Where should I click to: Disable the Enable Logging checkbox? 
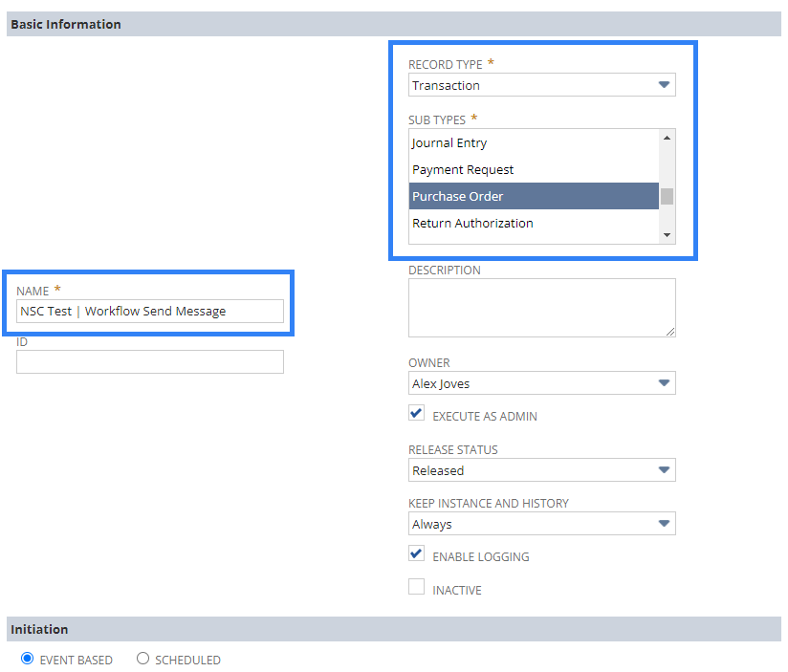pos(416,553)
